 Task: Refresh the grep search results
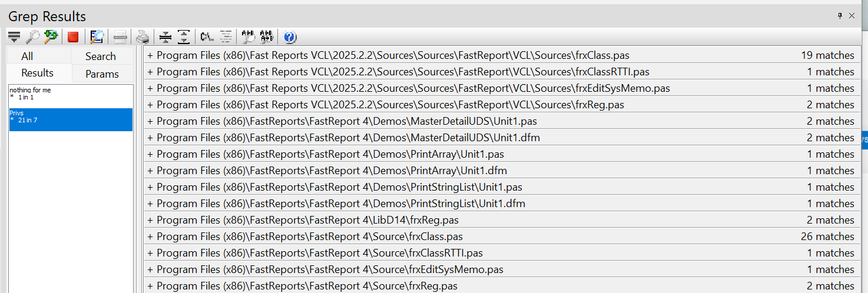[x=51, y=37]
